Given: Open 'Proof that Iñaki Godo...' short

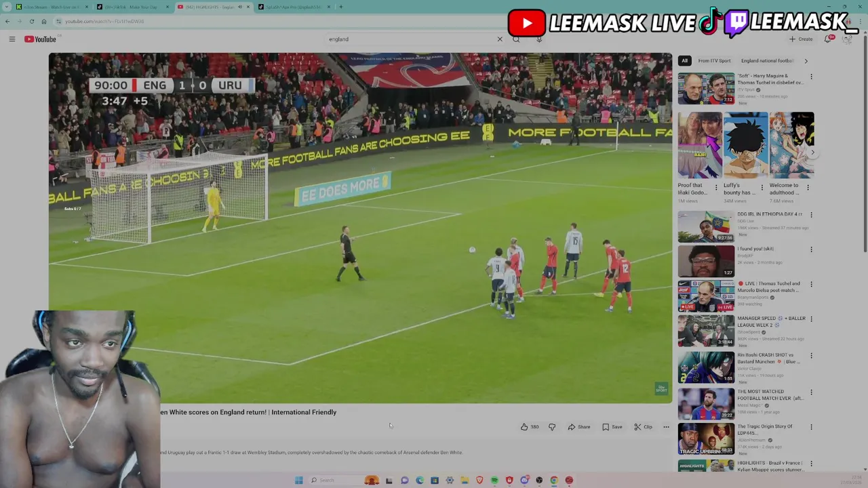Looking at the screenshot, I should (x=699, y=145).
